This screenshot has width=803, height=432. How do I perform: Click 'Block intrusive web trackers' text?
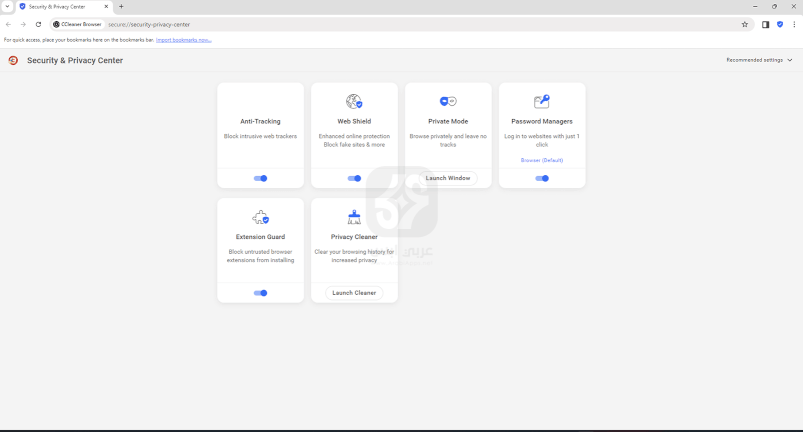[x=260, y=136]
